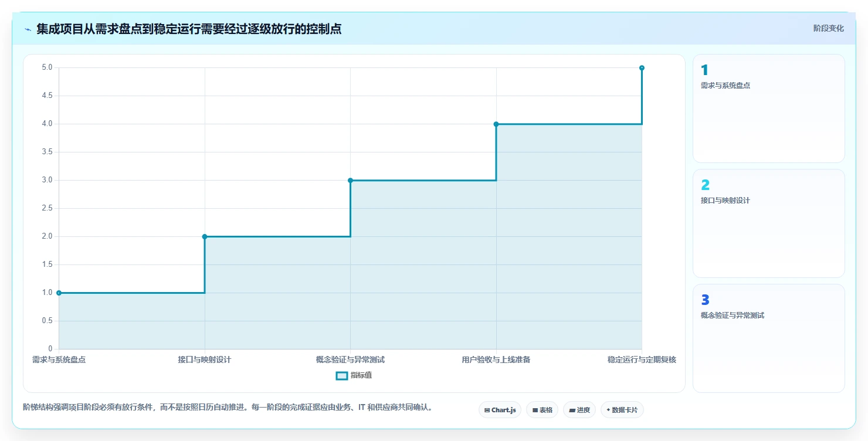The image size is (868, 441).
Task: Click the data point at value 2.0
Action: tap(205, 236)
